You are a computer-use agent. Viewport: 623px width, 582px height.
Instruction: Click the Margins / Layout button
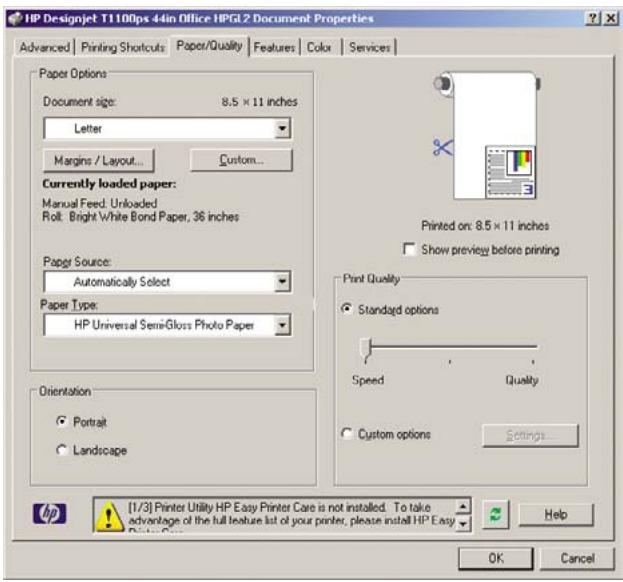[99, 160]
